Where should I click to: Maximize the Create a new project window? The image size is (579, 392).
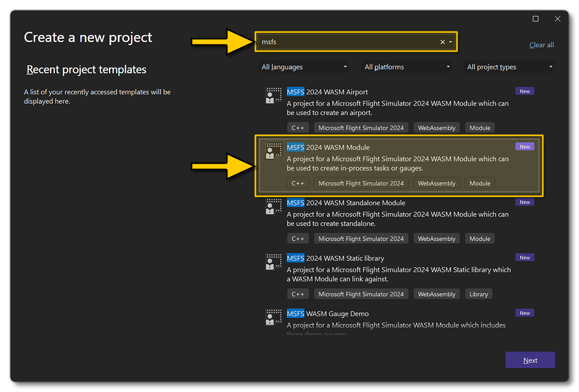[x=536, y=19]
